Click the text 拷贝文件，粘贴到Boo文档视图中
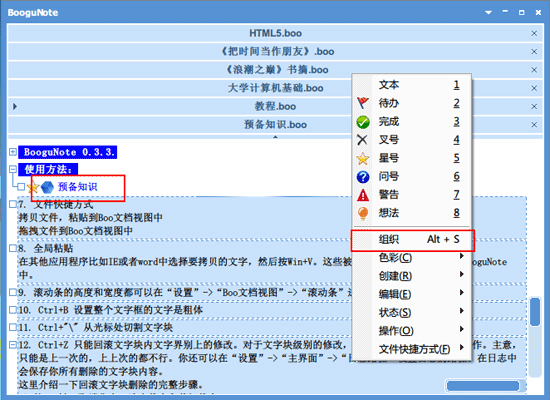Image resolution: width=550 pixels, height=400 pixels. coord(90,218)
